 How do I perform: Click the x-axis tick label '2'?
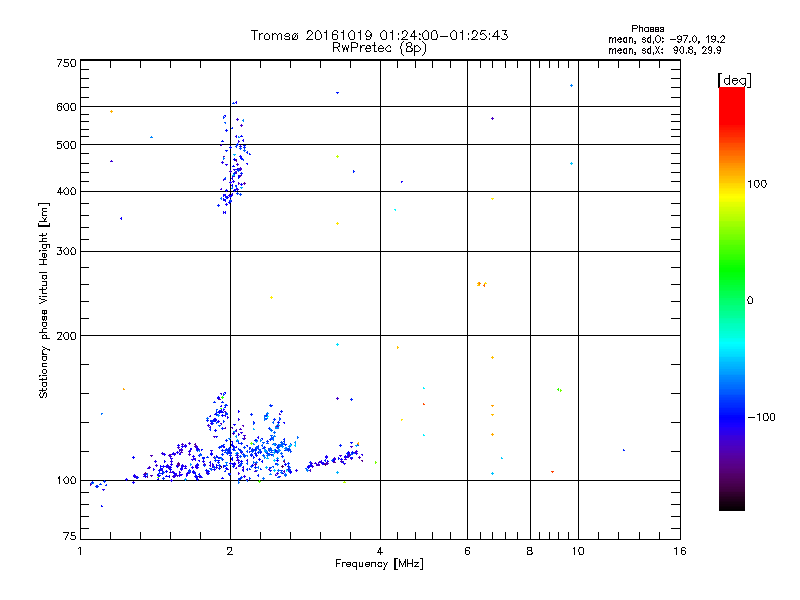tap(230, 551)
